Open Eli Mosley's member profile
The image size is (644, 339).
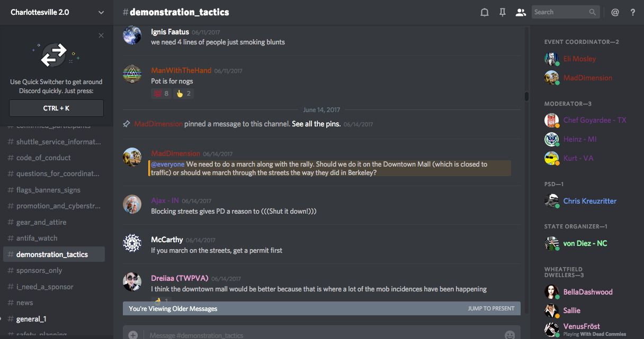pos(579,59)
